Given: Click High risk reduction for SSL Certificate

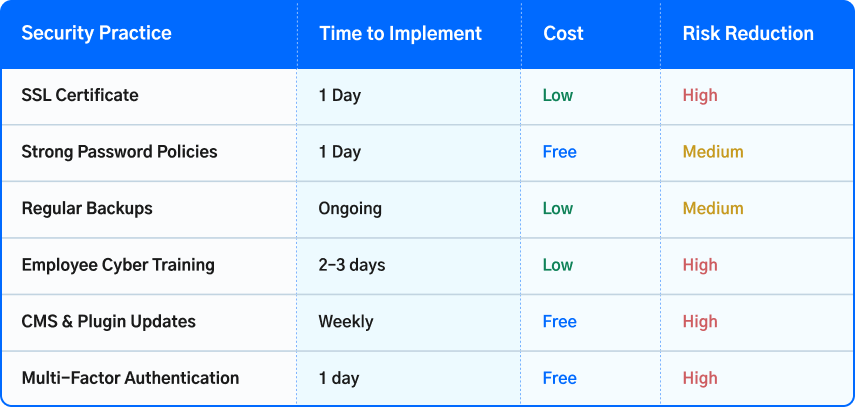Looking at the screenshot, I should point(700,95).
